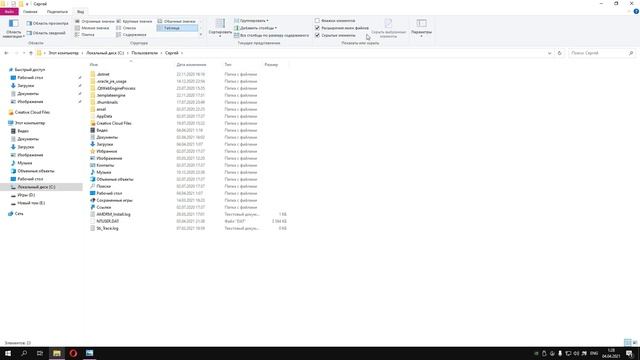Switch to large icons view in status bar
Screen dimensions: 640x360
pyautogui.click(x=635, y=342)
